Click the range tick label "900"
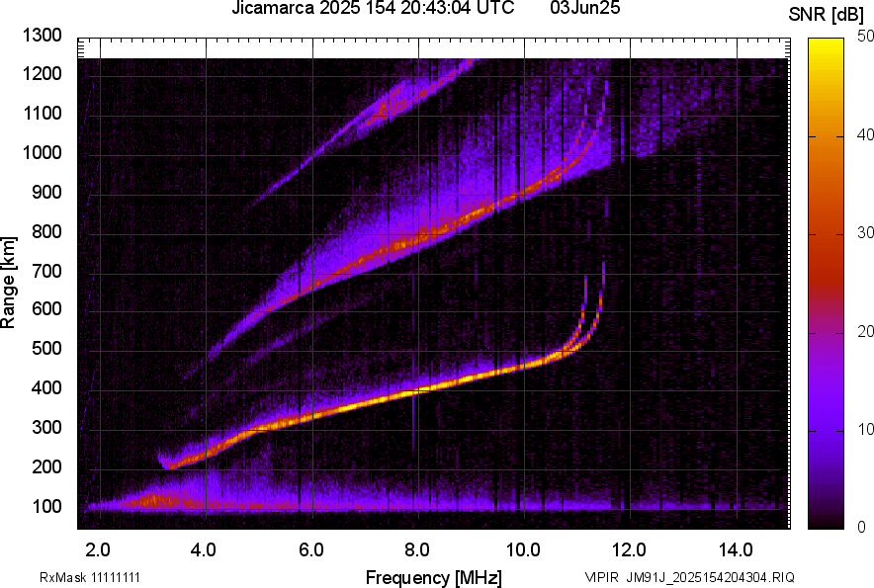 pos(46,192)
